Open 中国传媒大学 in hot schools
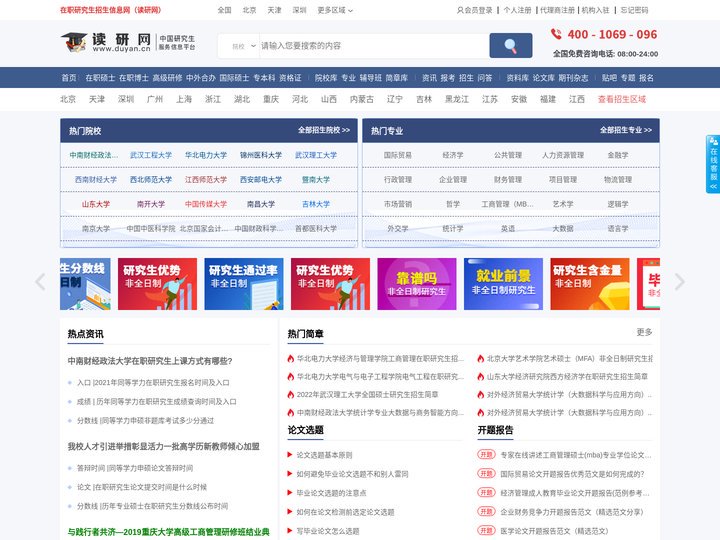This screenshot has width=720, height=540. point(206,204)
